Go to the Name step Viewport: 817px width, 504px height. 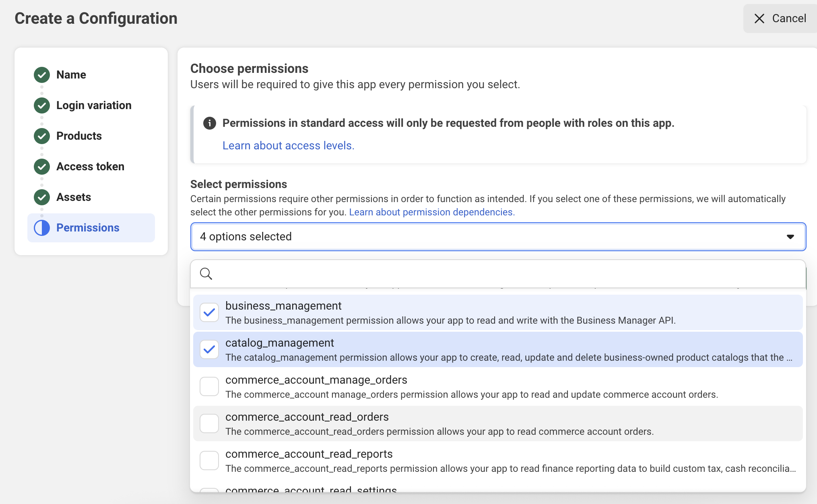coord(71,74)
